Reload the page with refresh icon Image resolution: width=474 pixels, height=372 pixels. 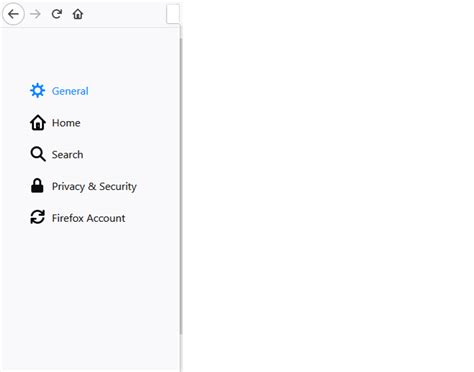click(x=57, y=14)
